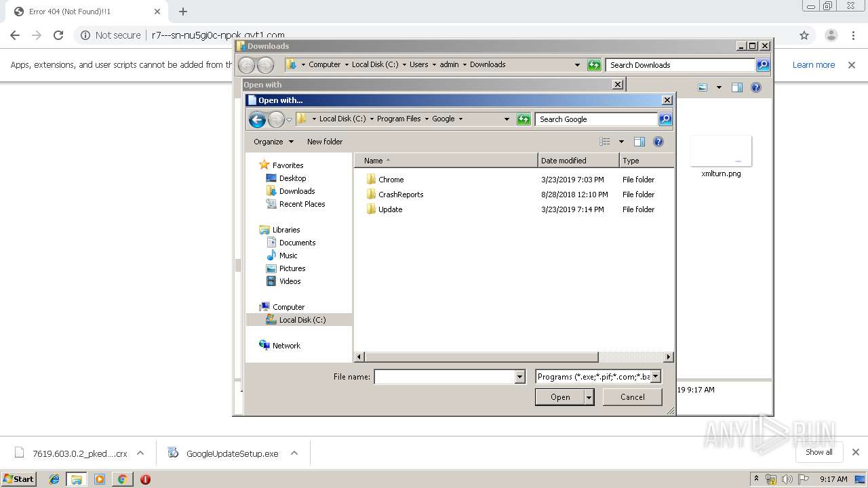Click the volume icon in system tray
Image resolution: width=868 pixels, height=488 pixels.
pyautogui.click(x=787, y=479)
